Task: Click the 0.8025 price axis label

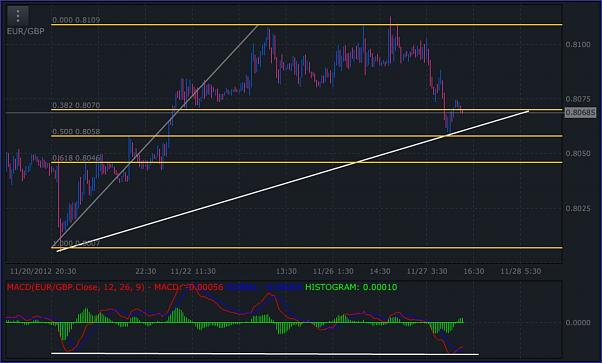Action: [x=578, y=209]
